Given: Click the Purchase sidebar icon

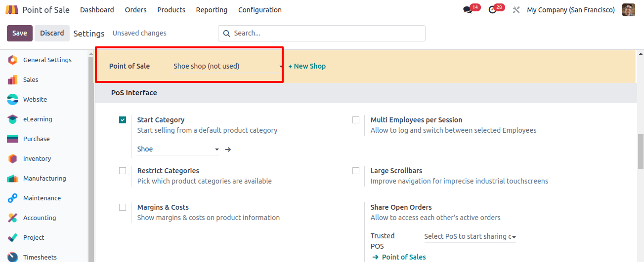Looking at the screenshot, I should click(x=13, y=139).
